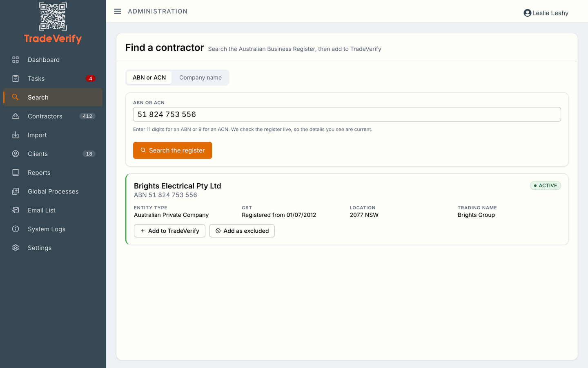Click the ban icon on Add as excluded

(218, 231)
